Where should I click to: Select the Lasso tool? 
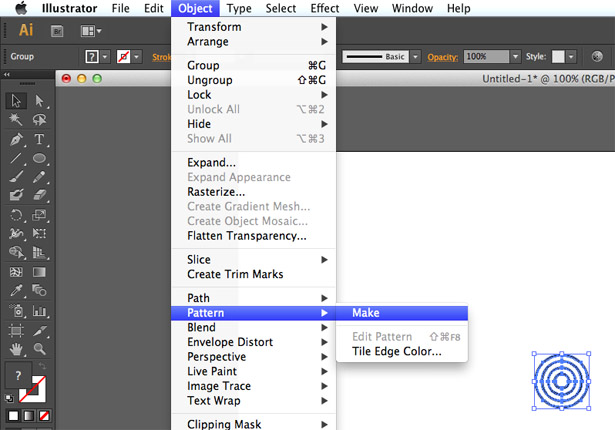coord(39,120)
